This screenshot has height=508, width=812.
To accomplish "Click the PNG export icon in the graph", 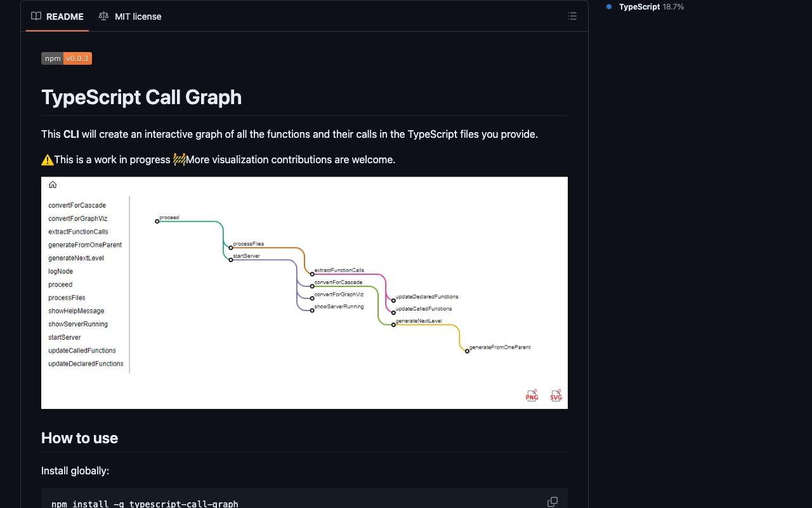I will pyautogui.click(x=532, y=396).
